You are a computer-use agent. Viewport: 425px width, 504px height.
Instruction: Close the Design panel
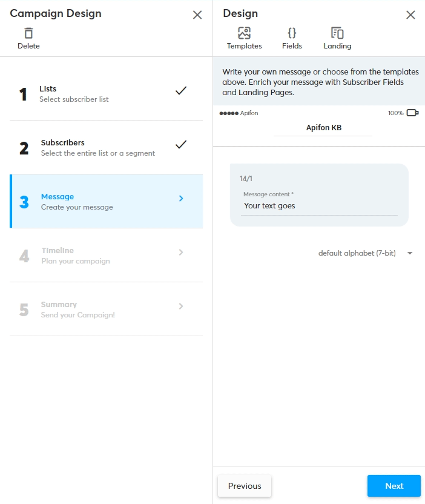coord(410,15)
